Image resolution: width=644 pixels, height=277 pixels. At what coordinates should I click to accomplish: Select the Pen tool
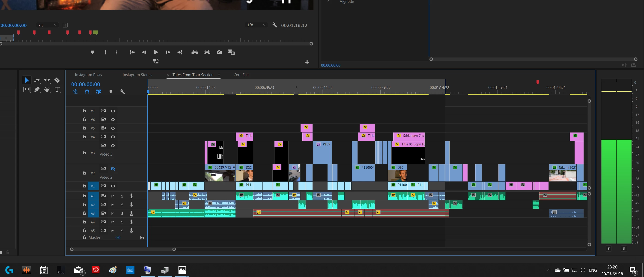coord(37,89)
